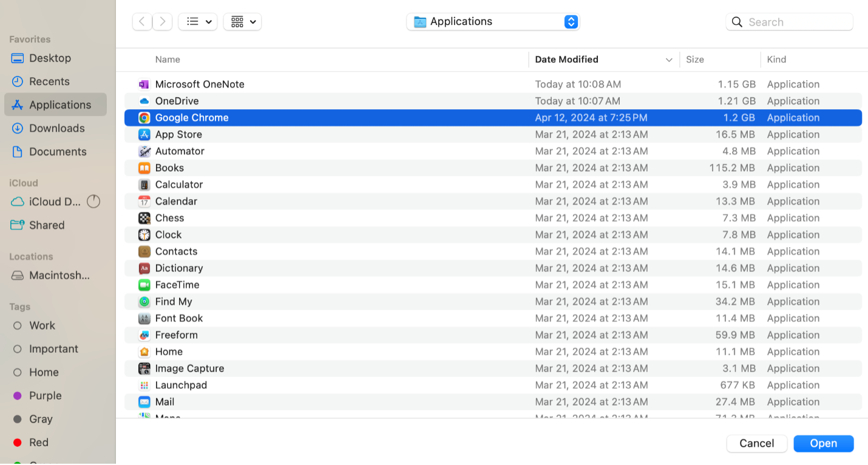Click the Google Chrome app icon

[x=144, y=118]
